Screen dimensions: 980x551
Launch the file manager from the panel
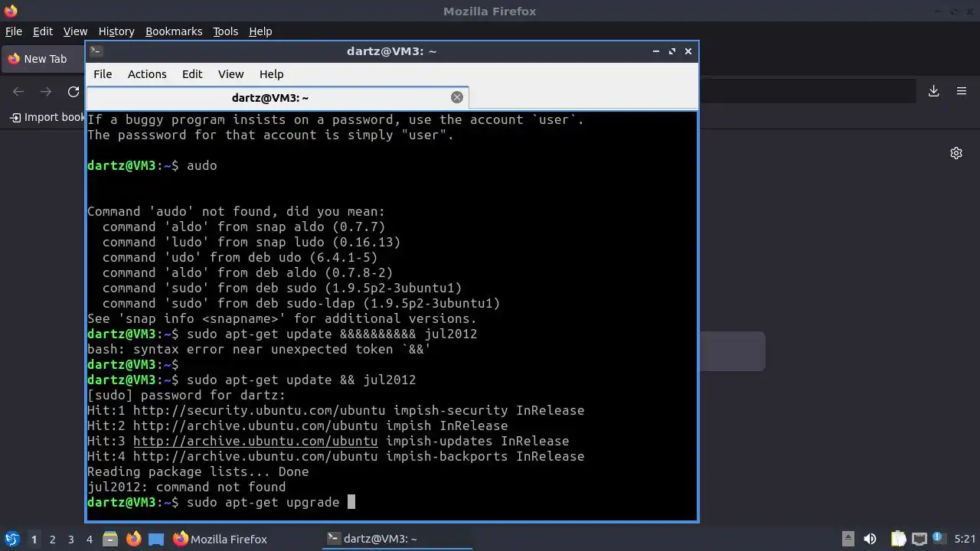[x=110, y=539]
